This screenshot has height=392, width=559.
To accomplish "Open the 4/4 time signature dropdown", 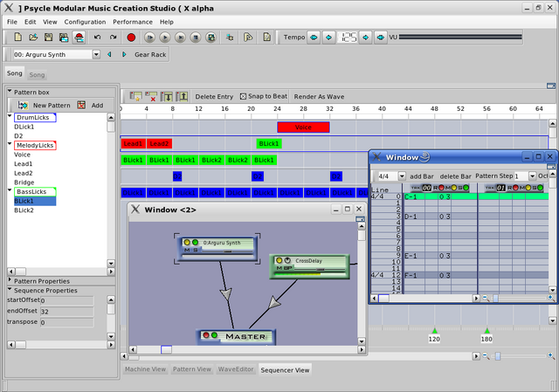I will click(x=402, y=176).
